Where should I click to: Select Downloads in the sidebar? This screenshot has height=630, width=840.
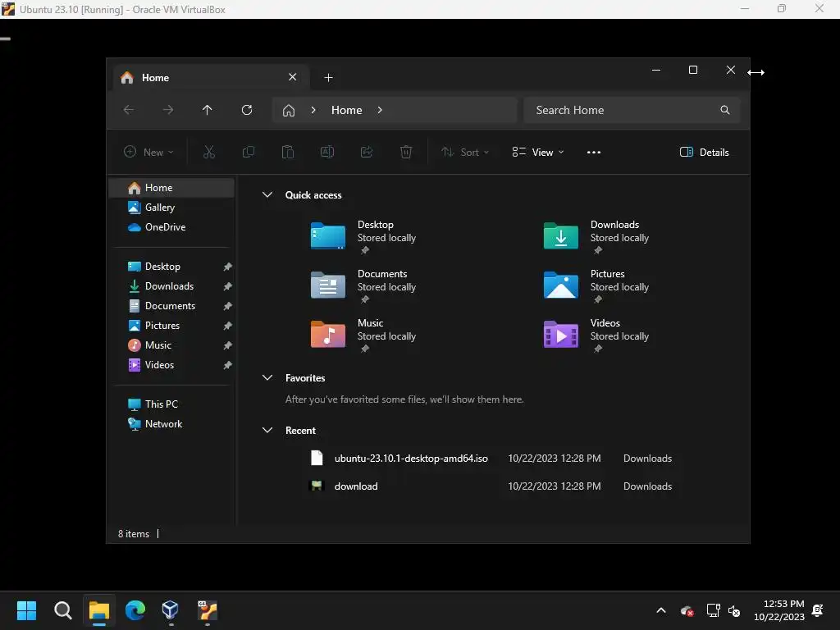(x=169, y=286)
